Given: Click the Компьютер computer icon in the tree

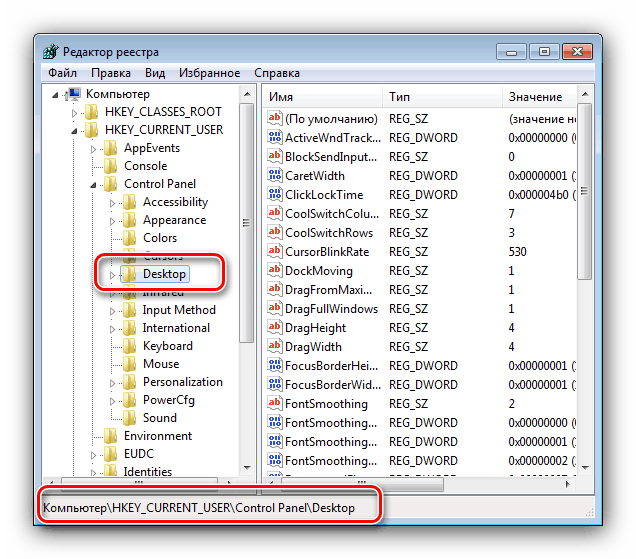Looking at the screenshot, I should click(x=74, y=94).
